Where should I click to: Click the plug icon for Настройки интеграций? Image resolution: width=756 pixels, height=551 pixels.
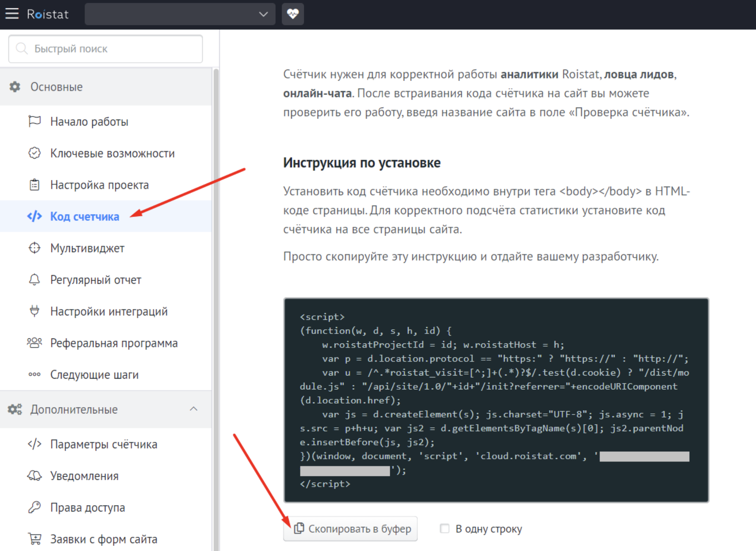[x=34, y=311]
